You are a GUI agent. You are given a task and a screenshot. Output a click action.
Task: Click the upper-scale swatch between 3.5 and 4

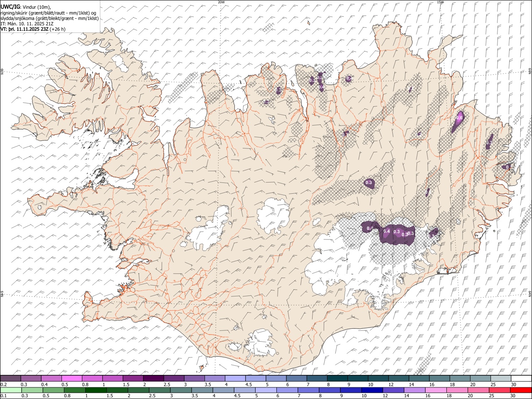[x=214, y=378]
